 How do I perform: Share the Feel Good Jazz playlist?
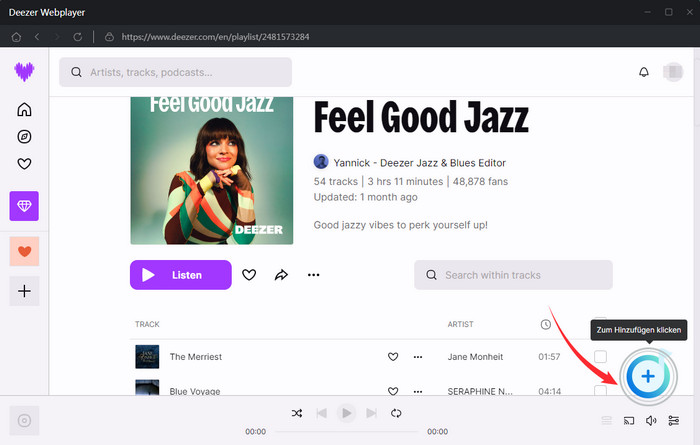point(281,275)
